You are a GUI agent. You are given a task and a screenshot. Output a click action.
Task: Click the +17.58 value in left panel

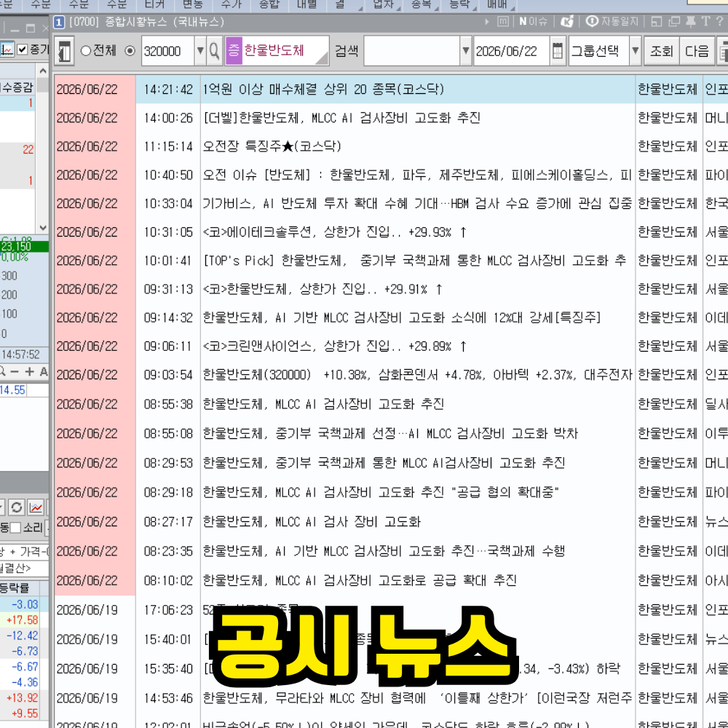(x=23, y=620)
